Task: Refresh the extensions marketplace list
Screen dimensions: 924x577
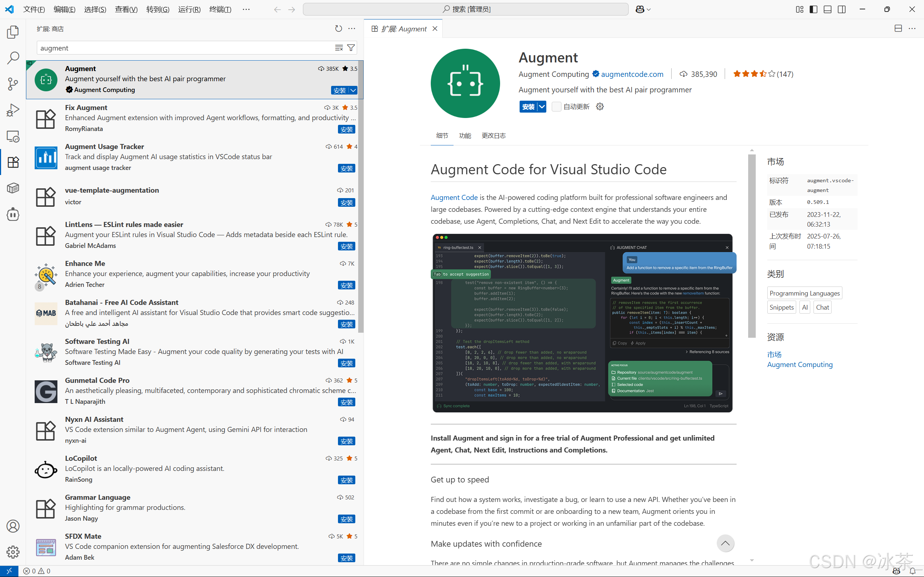Action: pos(338,29)
